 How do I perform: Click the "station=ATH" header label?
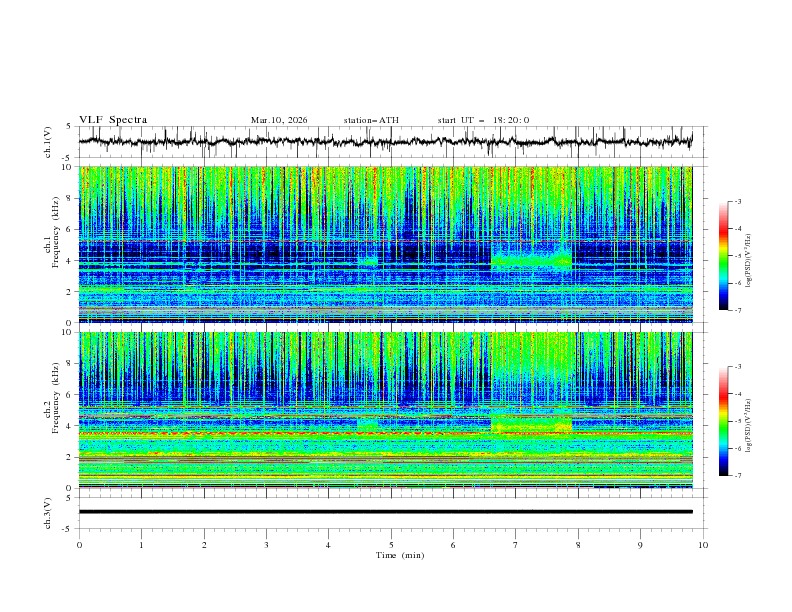[x=371, y=120]
